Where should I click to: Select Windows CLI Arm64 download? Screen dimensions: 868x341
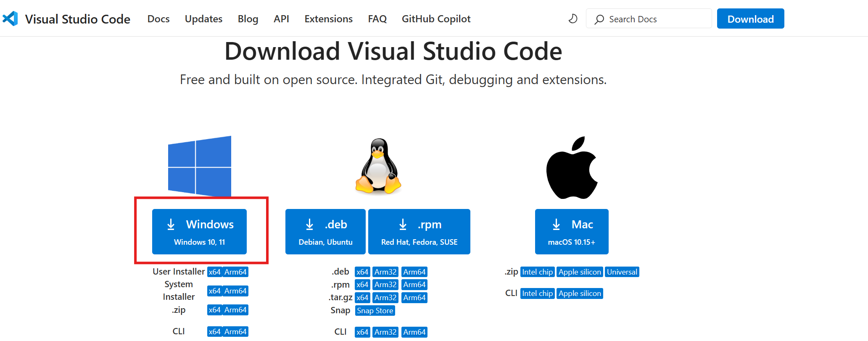point(235,332)
